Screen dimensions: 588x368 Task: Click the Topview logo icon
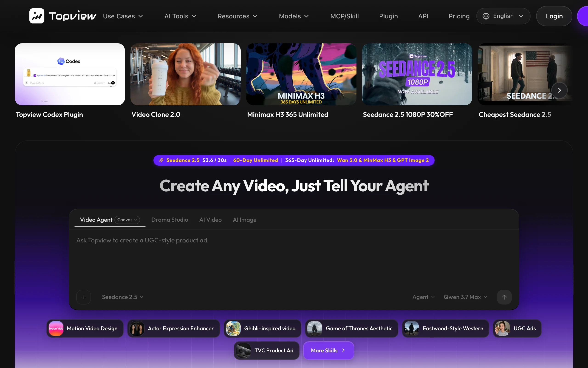pos(37,16)
